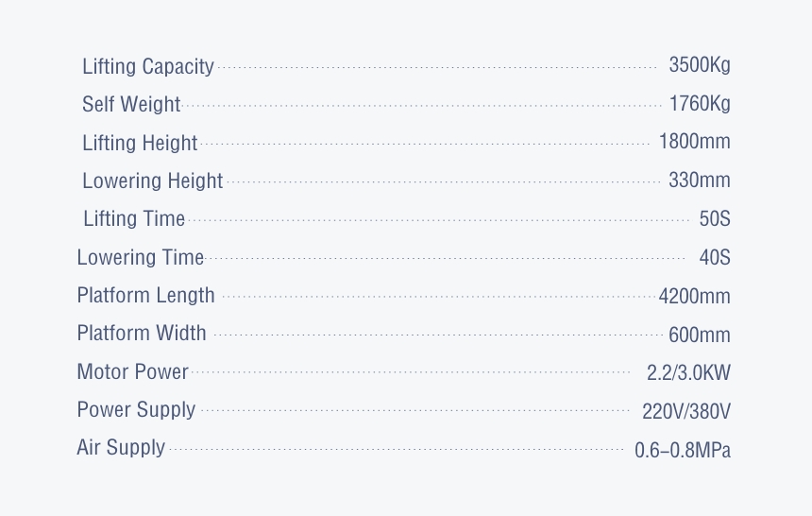The height and width of the screenshot is (516, 812).
Task: Click the Power Supply label
Action: tap(136, 410)
